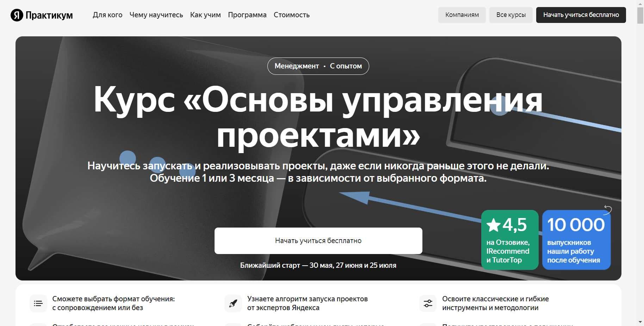Viewport: 644px width, 326px height.
Task: Click the Ближайший старт dates text
Action: [318, 265]
